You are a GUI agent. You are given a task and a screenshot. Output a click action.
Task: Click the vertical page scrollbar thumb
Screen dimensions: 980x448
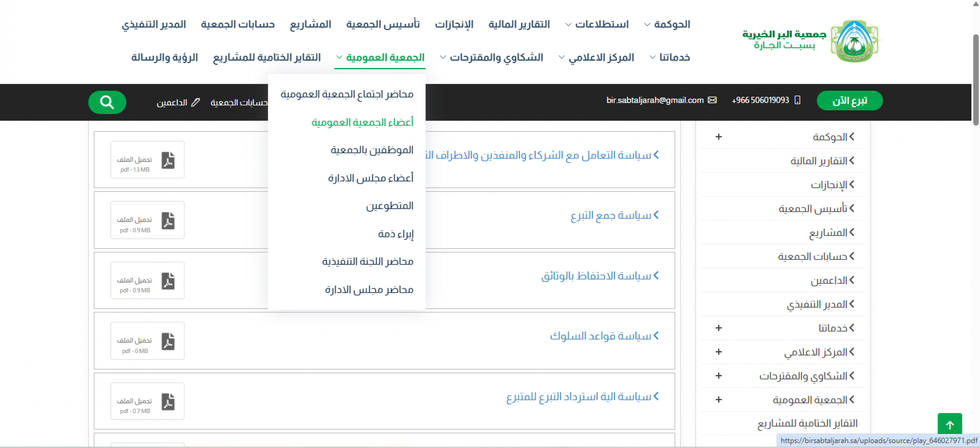pyautogui.click(x=976, y=80)
